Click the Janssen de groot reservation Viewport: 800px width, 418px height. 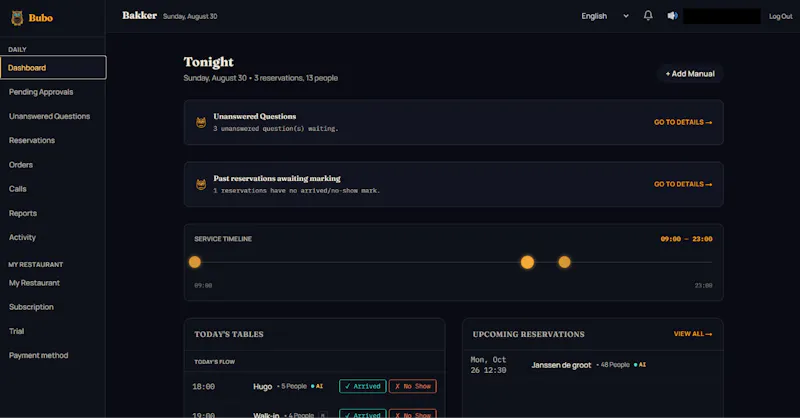[x=561, y=365]
